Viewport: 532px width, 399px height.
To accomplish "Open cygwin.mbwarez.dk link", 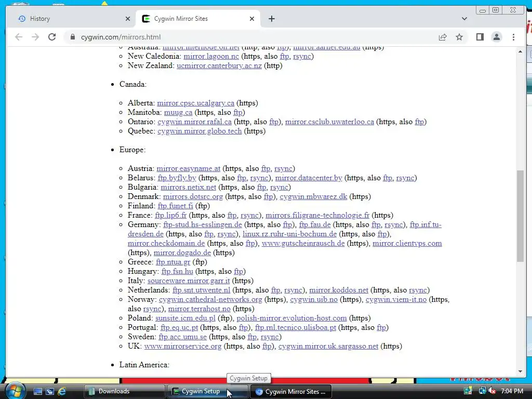I will point(313,196).
